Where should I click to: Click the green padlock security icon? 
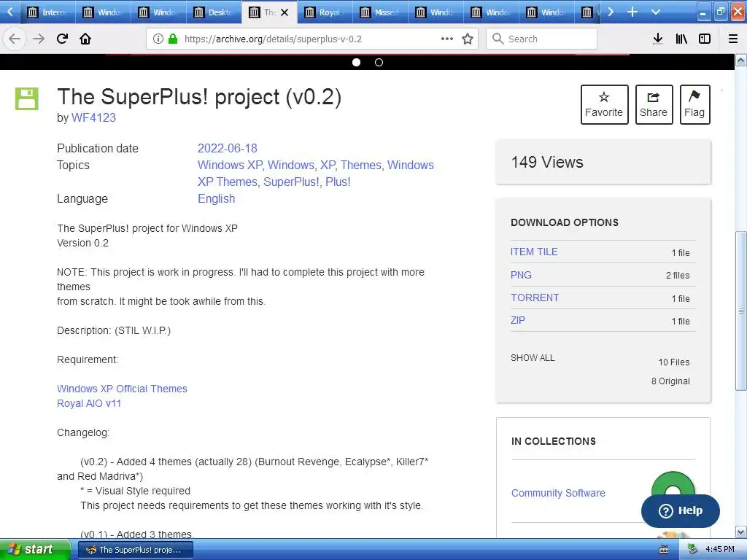point(173,39)
